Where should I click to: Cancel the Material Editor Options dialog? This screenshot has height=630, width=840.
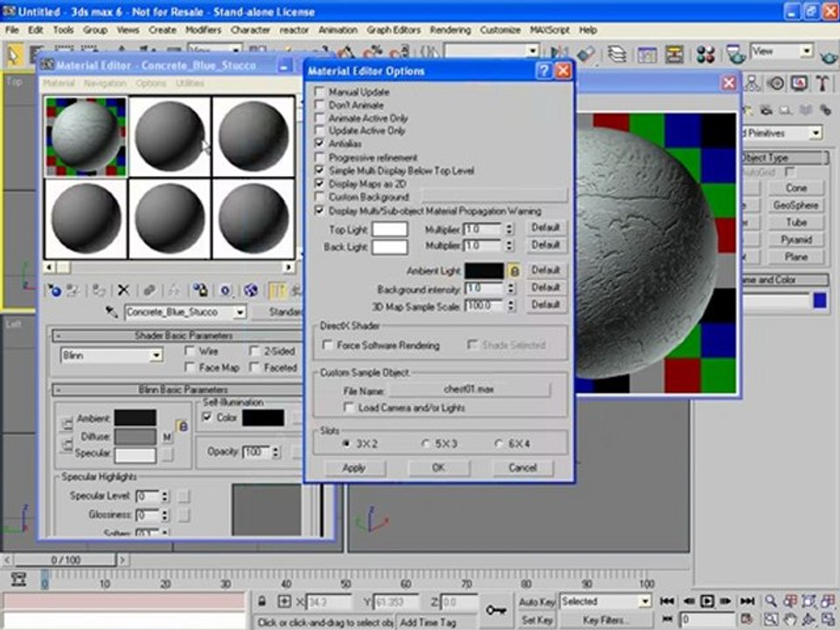(522, 467)
